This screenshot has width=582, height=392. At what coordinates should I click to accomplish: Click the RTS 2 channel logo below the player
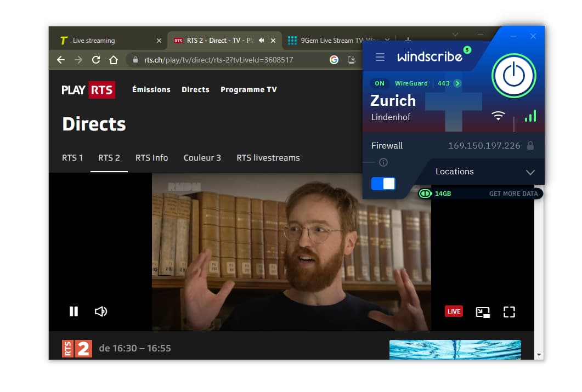tap(77, 349)
